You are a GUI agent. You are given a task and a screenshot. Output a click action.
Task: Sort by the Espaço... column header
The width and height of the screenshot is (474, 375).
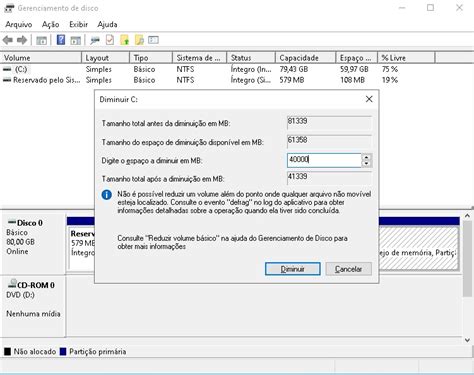(x=357, y=58)
